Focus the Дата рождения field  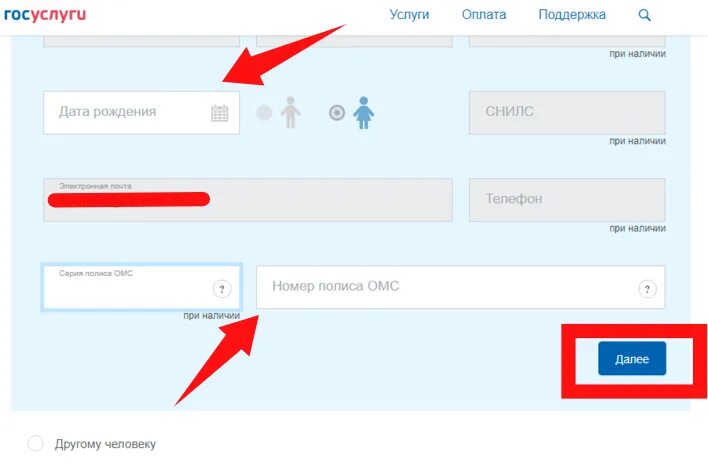pyautogui.click(x=141, y=113)
